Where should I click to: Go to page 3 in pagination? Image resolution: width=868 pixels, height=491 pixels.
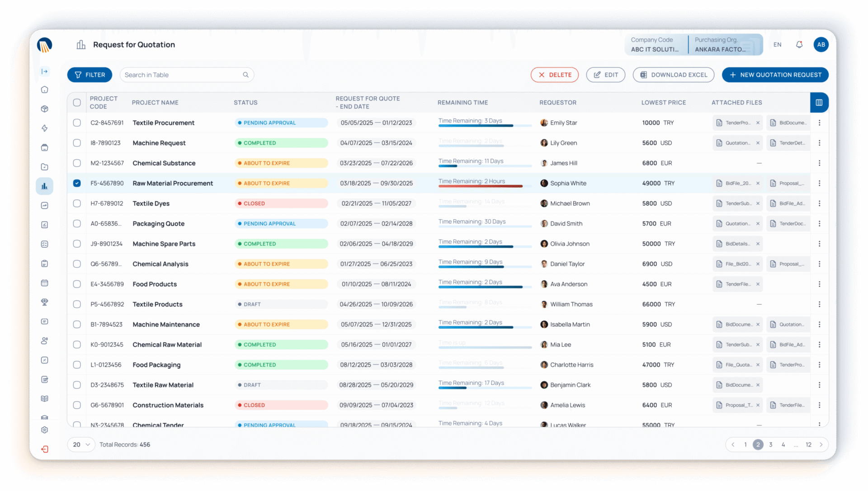(x=770, y=444)
